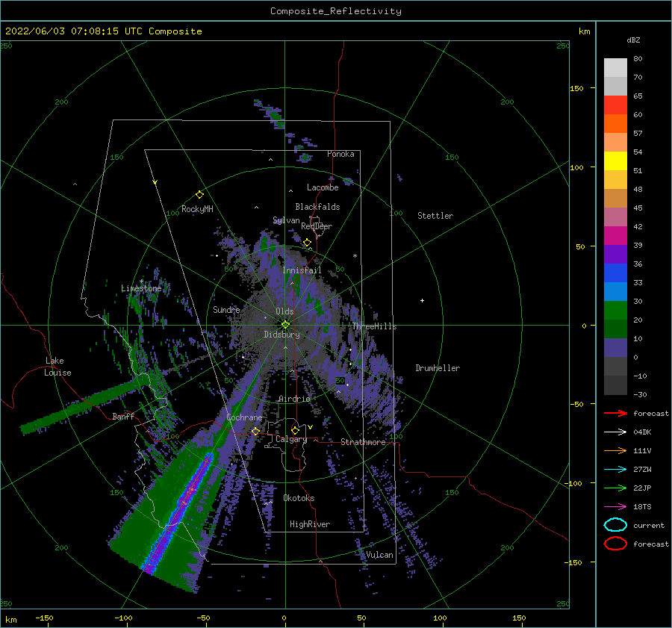Click the Drumheller label
This screenshot has width=672, height=628.
click(438, 368)
